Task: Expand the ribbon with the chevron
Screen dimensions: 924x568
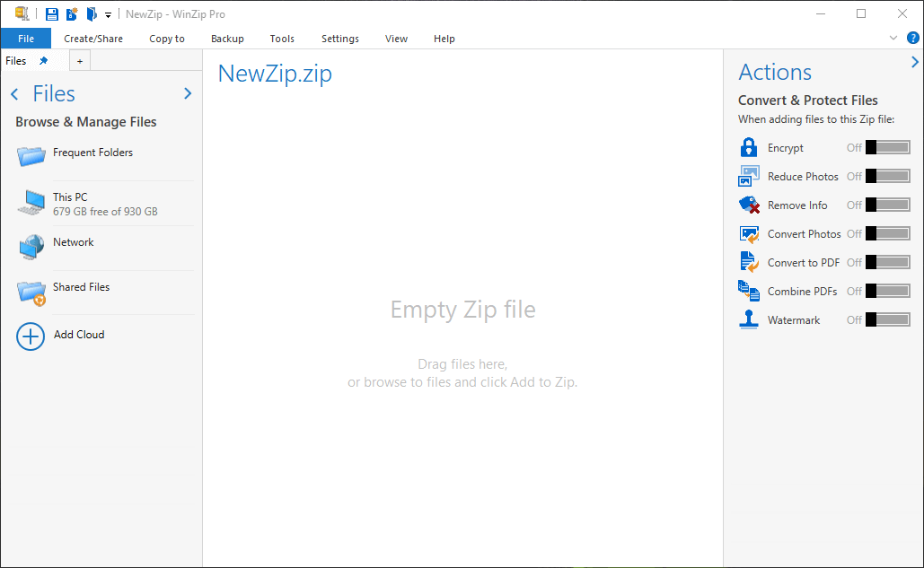Action: click(x=893, y=39)
